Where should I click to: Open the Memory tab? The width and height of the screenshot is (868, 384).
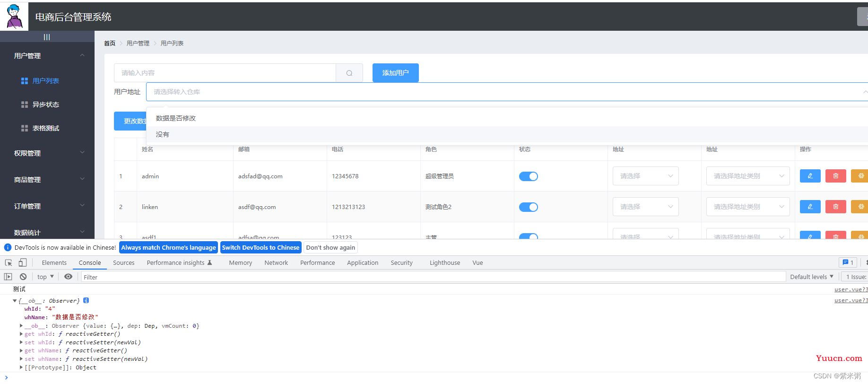coord(241,262)
